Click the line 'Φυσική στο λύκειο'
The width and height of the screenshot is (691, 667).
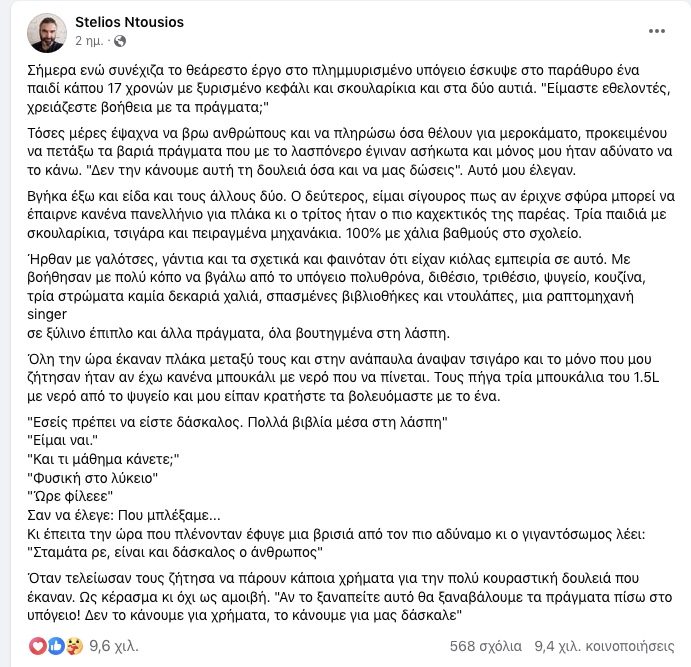pos(93,478)
